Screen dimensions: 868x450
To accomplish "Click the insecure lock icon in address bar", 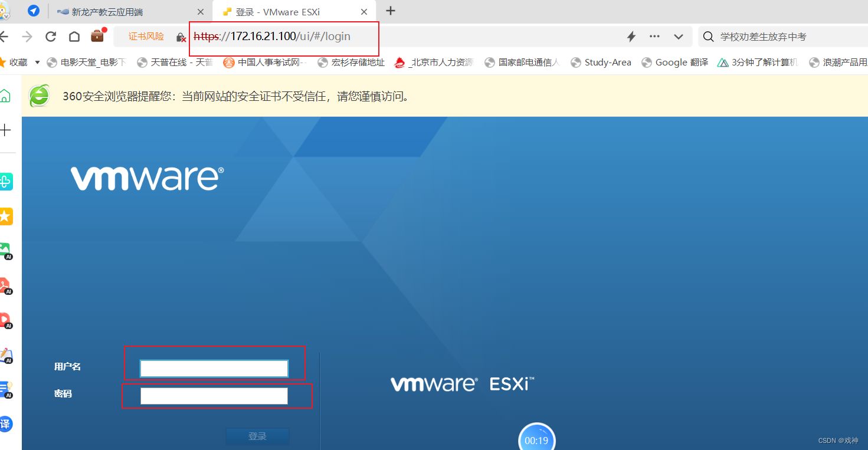I will click(x=181, y=37).
